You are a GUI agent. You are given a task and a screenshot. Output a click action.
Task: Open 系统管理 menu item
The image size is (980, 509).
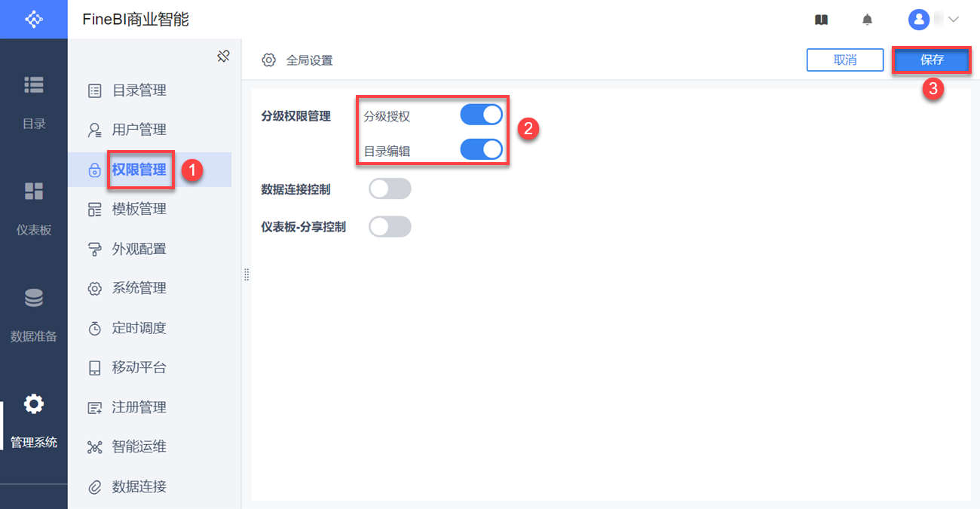(x=139, y=288)
